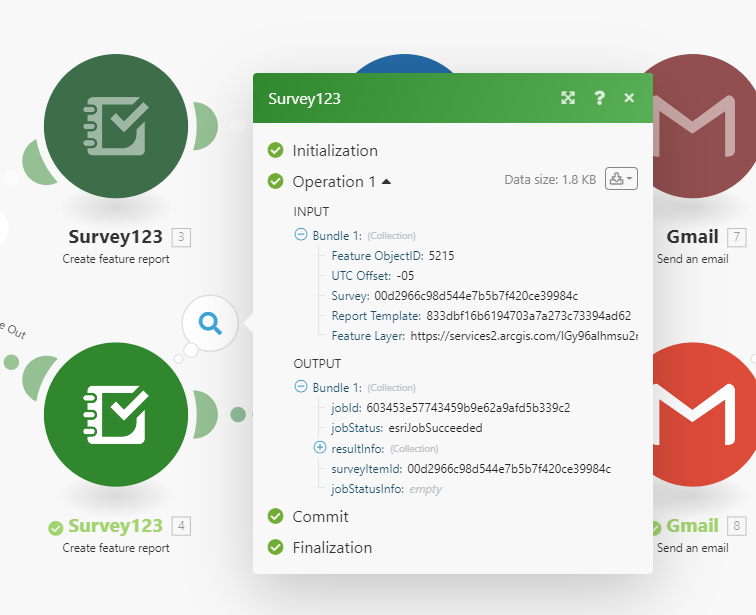The height and width of the screenshot is (615, 756).
Task: Open help for Survey123 panel
Action: 599,98
